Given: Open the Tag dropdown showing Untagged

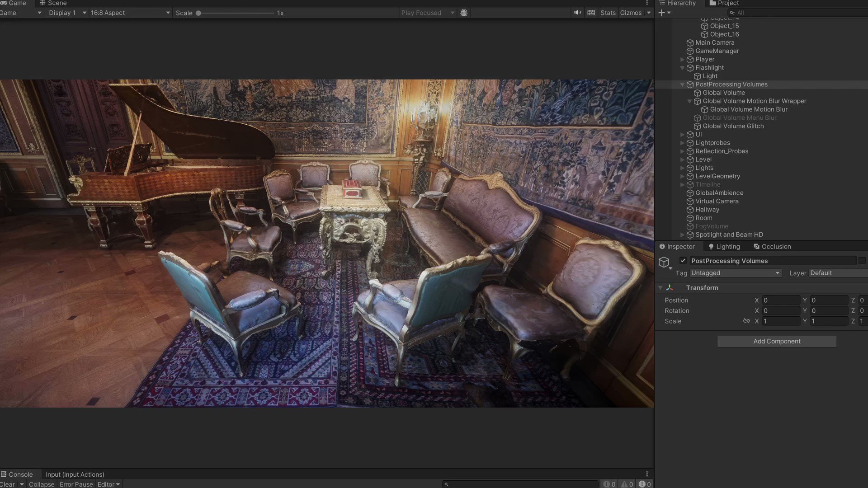Looking at the screenshot, I should pos(736,273).
